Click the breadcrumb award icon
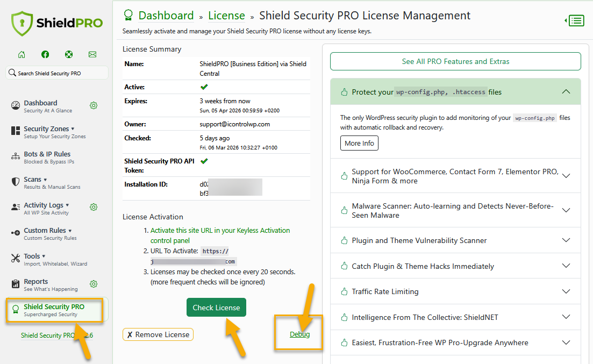This screenshot has height=364, width=593. coord(128,15)
